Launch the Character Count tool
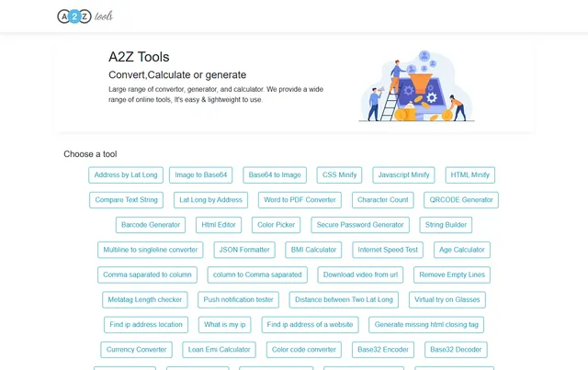Viewport: 588px width, 370px height. tap(382, 200)
